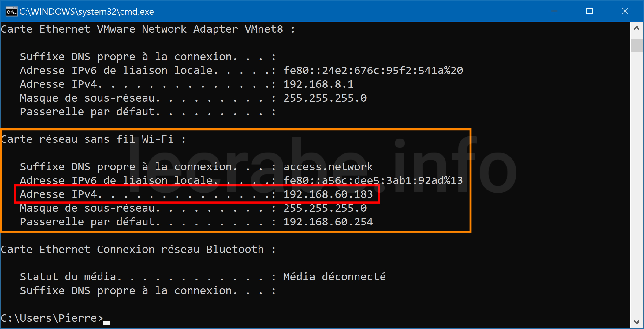Close the command prompt window
Image resolution: width=644 pixels, height=329 pixels.
(625, 11)
